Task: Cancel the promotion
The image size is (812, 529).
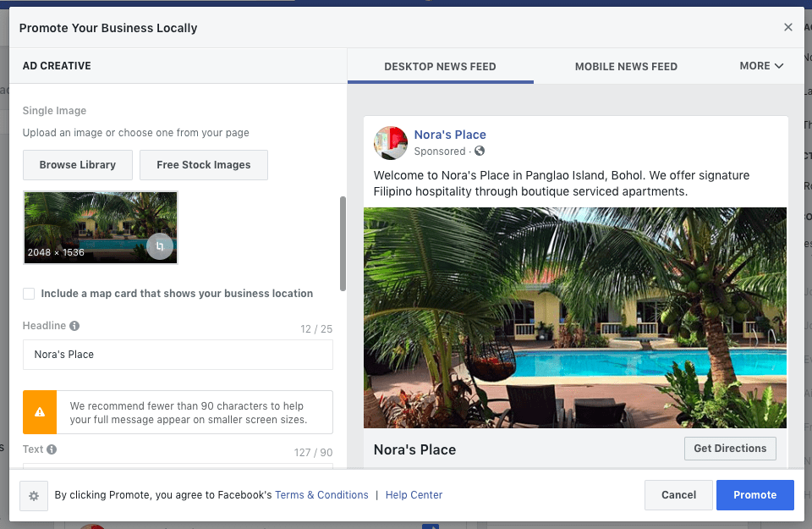Action: 678,495
